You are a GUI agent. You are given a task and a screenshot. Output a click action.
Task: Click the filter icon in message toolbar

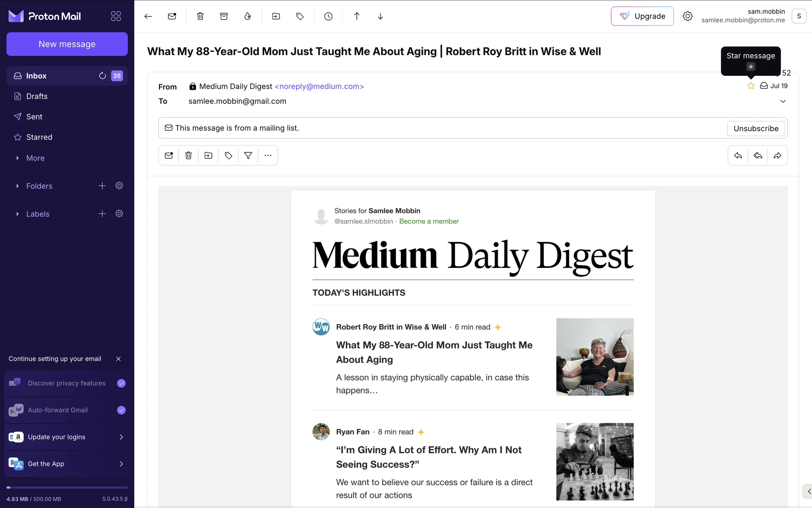(x=248, y=155)
